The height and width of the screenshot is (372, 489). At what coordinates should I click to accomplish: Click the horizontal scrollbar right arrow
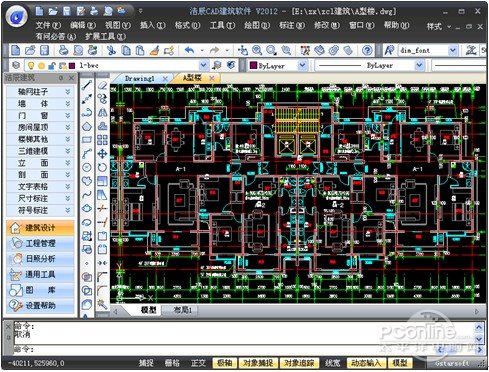coord(477,312)
